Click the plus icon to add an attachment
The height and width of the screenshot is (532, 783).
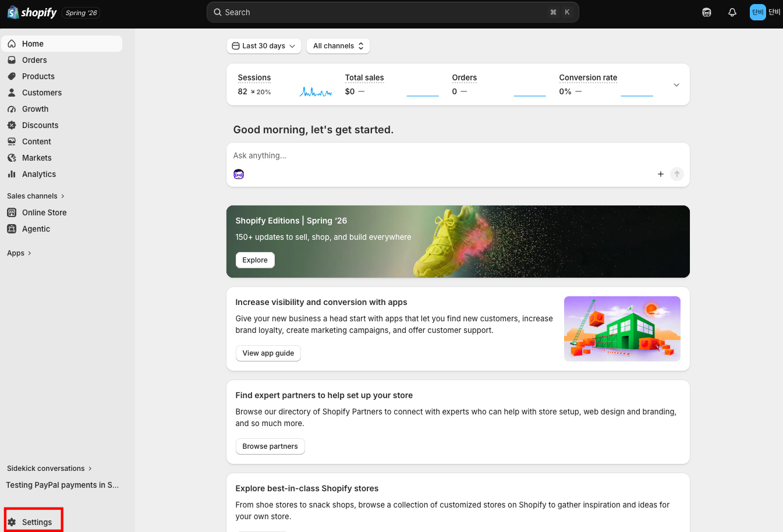[x=661, y=174]
